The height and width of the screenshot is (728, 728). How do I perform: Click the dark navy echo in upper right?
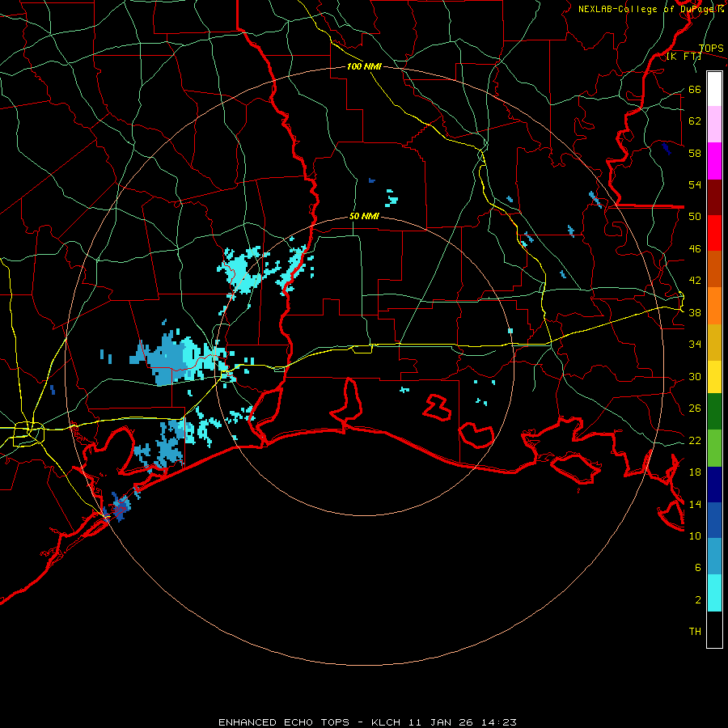pyautogui.click(x=667, y=149)
